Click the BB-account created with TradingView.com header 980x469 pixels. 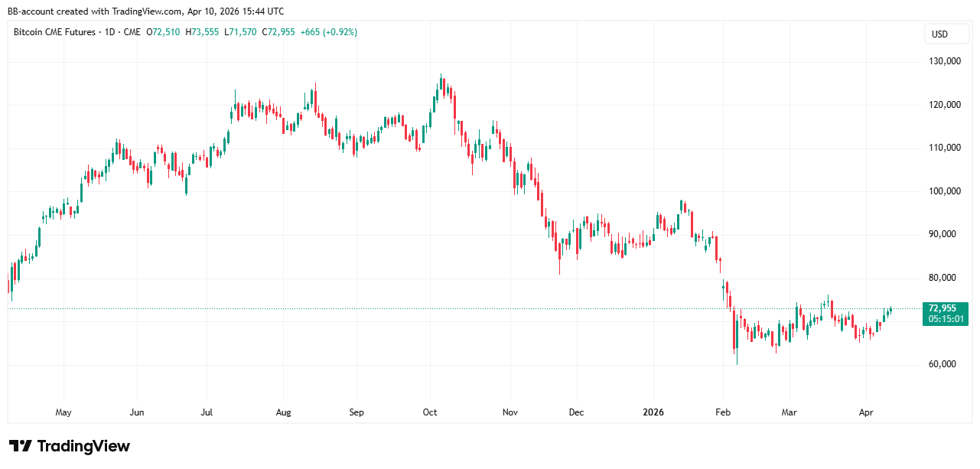click(145, 11)
